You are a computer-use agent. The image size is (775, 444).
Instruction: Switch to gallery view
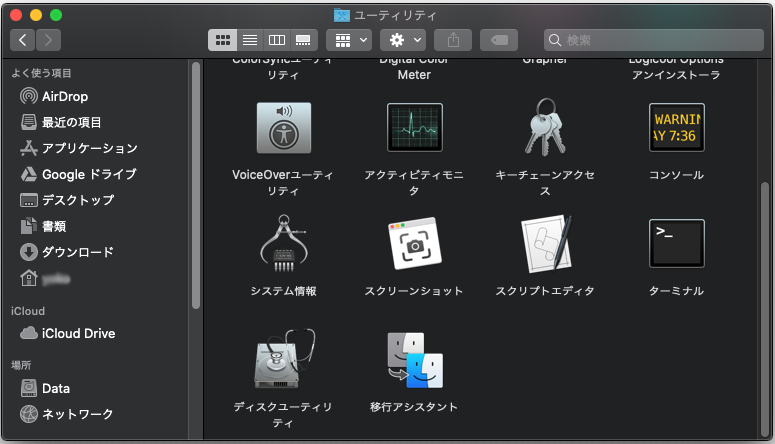[x=303, y=40]
